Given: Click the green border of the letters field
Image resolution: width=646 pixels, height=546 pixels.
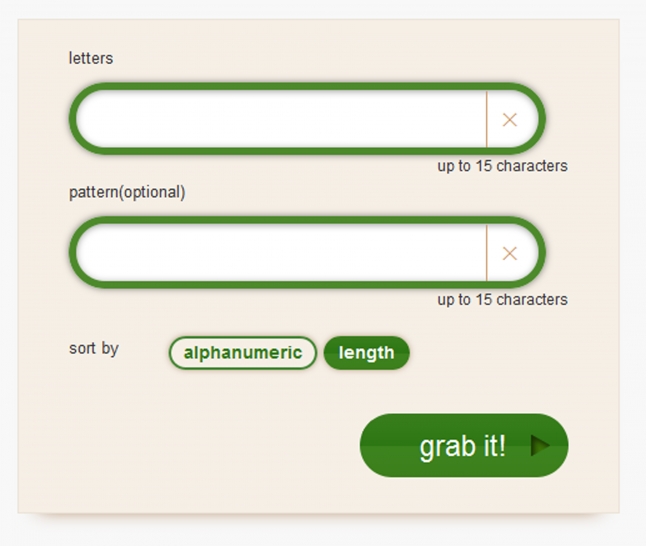Looking at the screenshot, I should 300,87.
